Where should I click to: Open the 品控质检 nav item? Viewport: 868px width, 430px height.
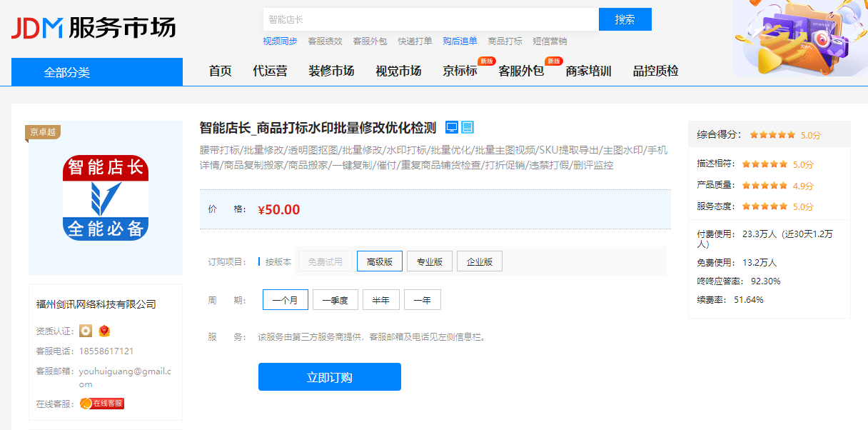655,71
